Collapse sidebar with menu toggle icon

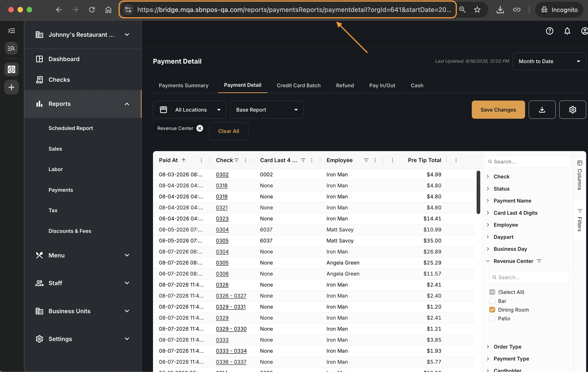pos(11,31)
